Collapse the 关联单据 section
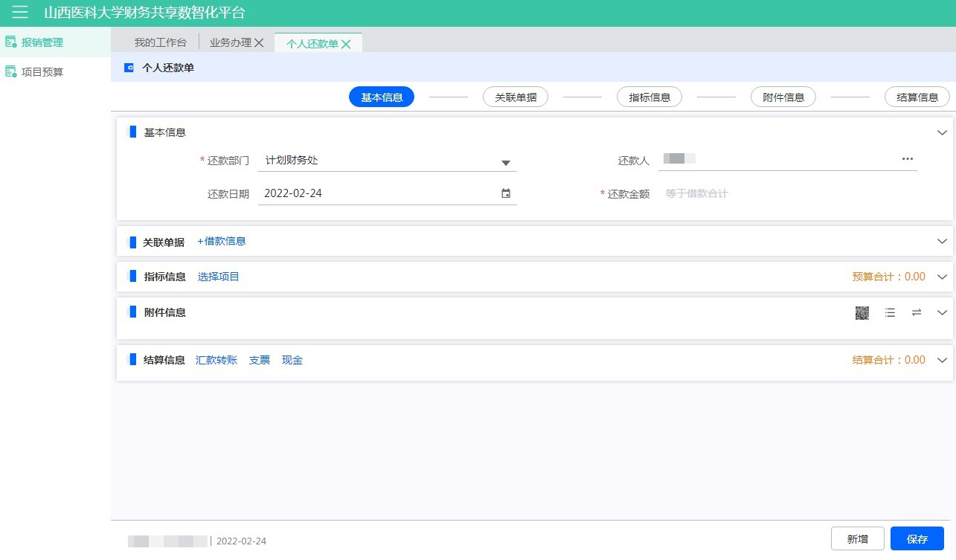 942,242
